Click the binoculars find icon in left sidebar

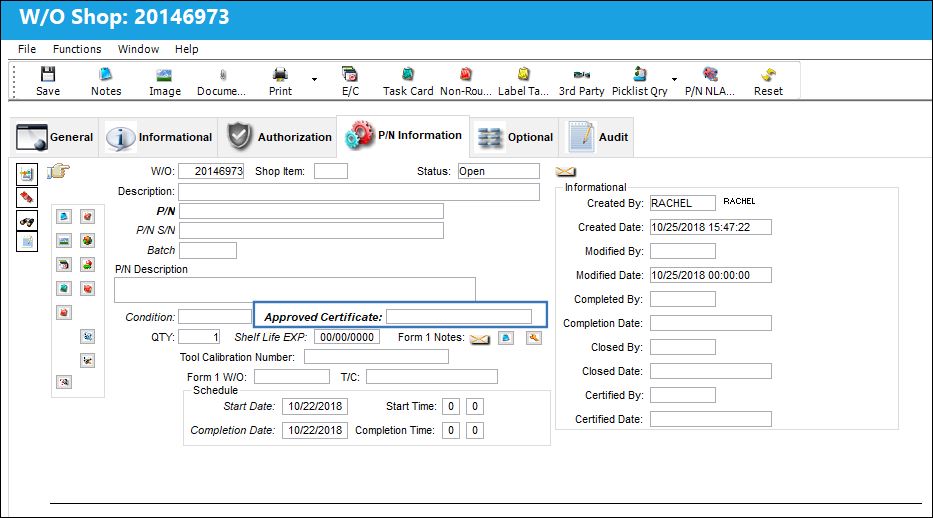pos(27,221)
